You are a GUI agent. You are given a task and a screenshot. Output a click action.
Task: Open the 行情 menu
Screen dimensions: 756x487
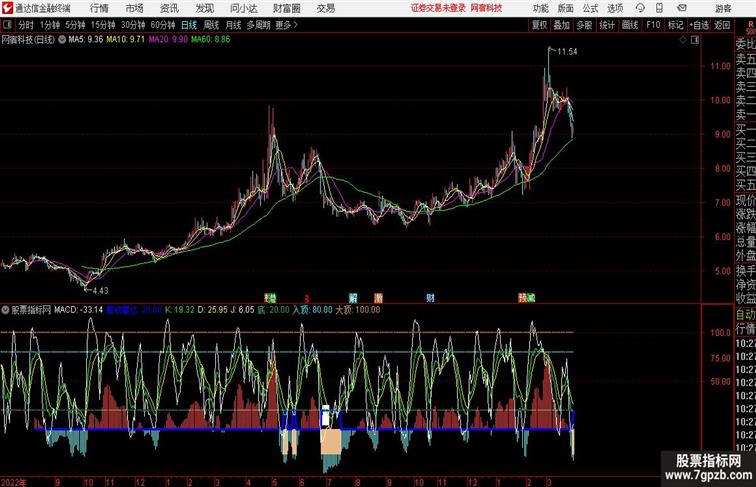click(99, 8)
